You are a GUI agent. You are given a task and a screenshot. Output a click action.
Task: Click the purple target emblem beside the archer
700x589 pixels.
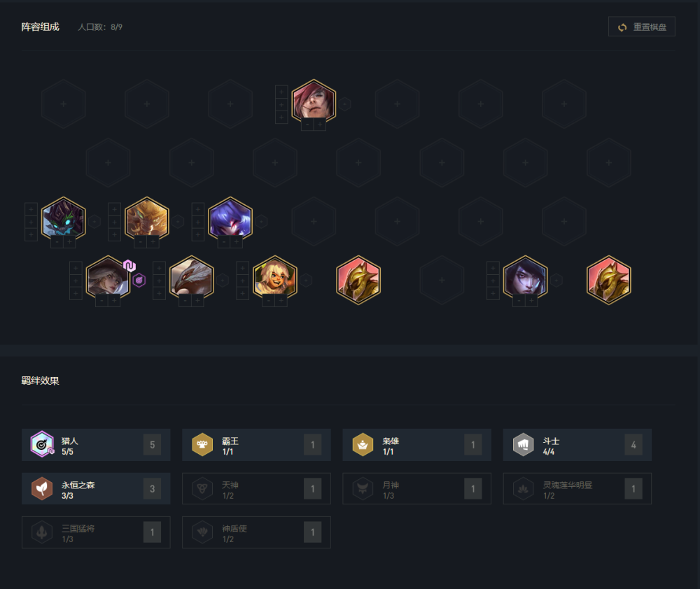point(139,281)
